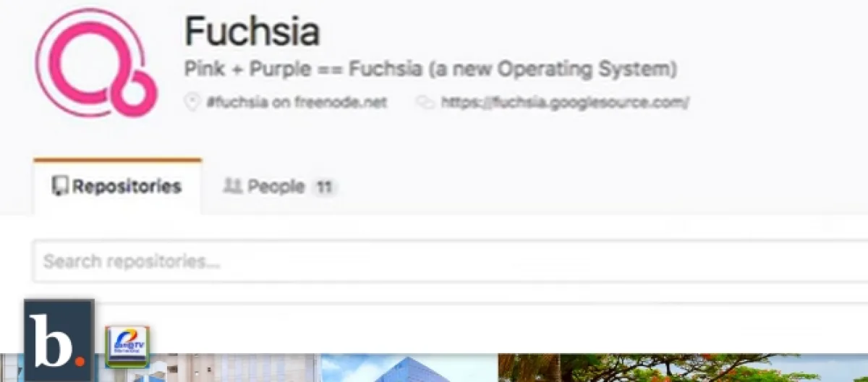Click the 'Fuchsia' organization heading
This screenshot has height=382, width=868.
tap(252, 31)
